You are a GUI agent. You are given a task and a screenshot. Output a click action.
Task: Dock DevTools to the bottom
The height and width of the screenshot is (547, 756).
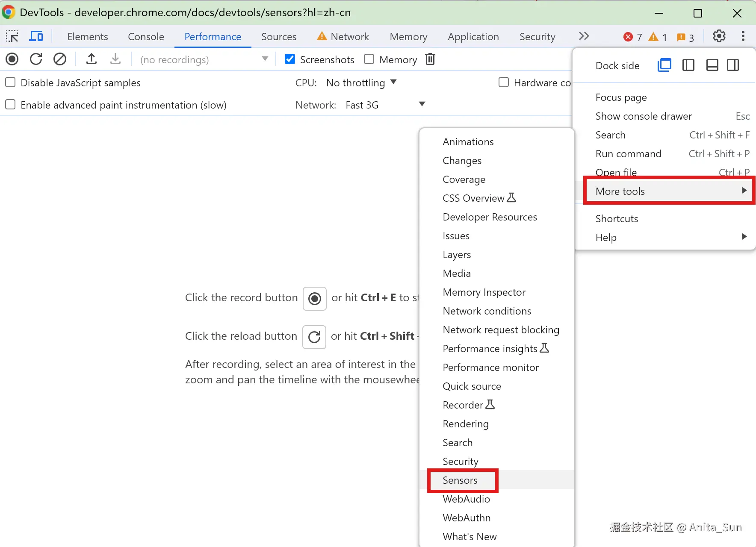tap(712, 65)
